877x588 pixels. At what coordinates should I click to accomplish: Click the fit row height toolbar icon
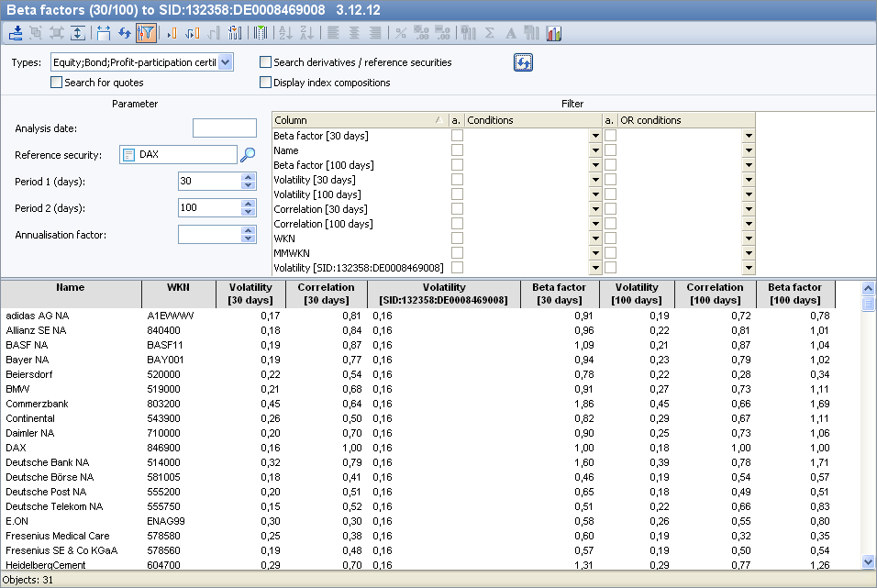click(x=78, y=33)
